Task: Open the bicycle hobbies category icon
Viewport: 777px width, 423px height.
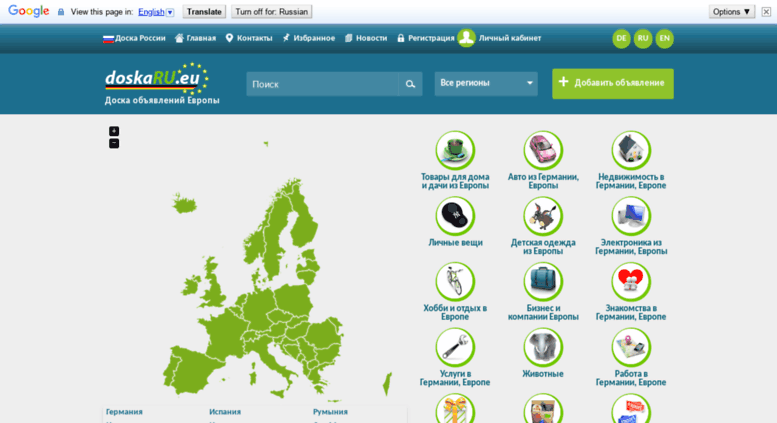Action: pyautogui.click(x=455, y=282)
